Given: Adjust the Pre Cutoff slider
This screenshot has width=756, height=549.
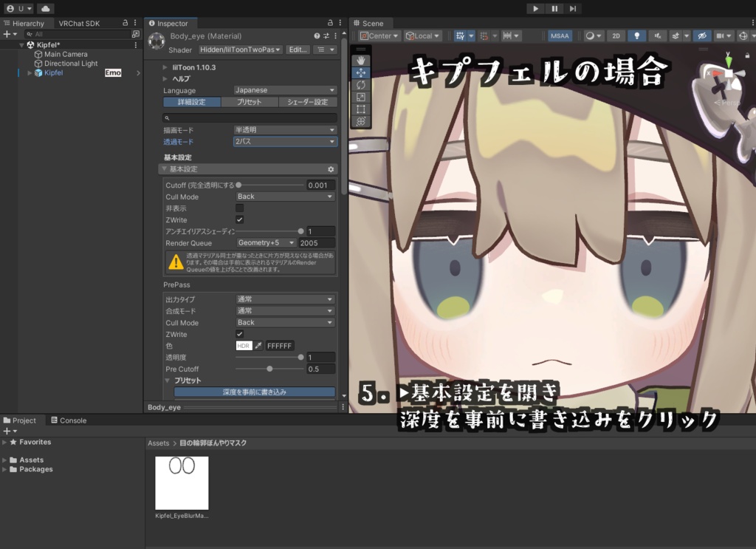Looking at the screenshot, I should tap(269, 369).
